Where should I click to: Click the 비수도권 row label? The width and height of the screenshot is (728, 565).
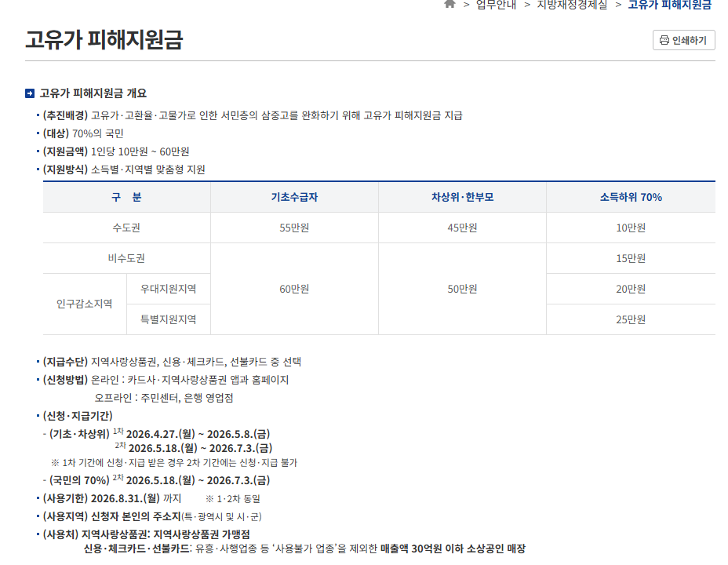pyautogui.click(x=126, y=258)
